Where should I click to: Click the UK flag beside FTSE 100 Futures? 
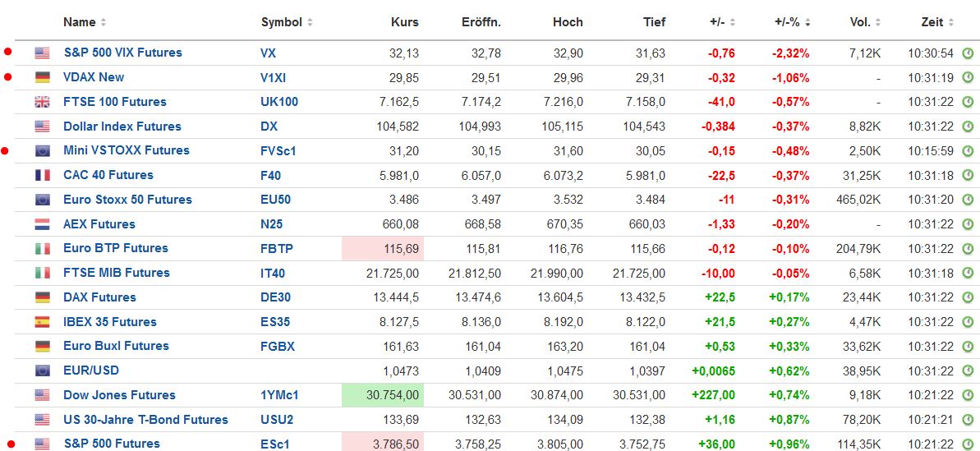pyautogui.click(x=42, y=102)
